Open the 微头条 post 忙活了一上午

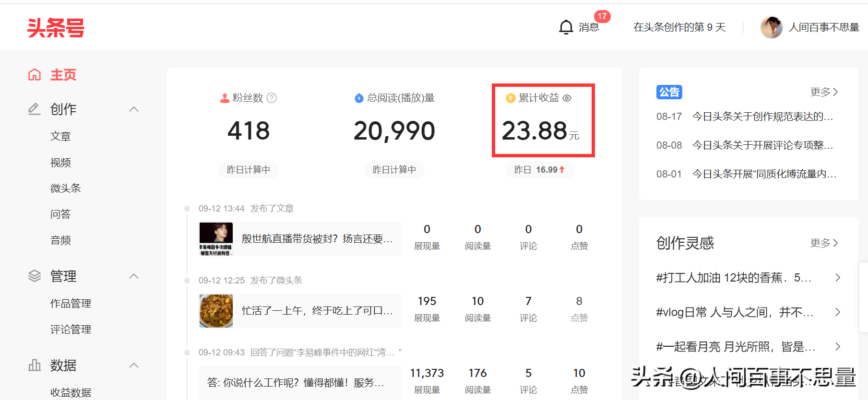tap(317, 311)
